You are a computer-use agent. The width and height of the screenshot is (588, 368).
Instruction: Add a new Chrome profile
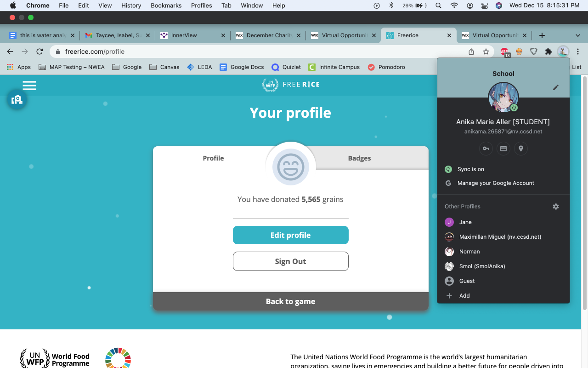503,296
